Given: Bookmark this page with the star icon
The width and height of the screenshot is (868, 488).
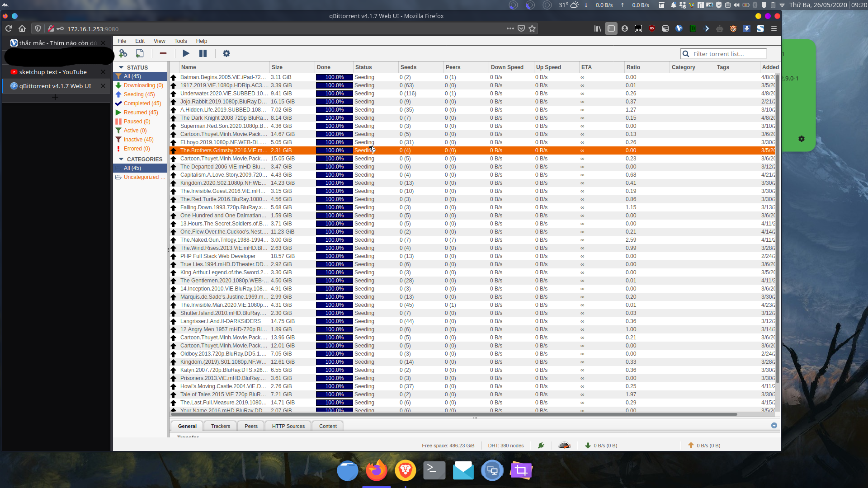Looking at the screenshot, I should tap(532, 28).
